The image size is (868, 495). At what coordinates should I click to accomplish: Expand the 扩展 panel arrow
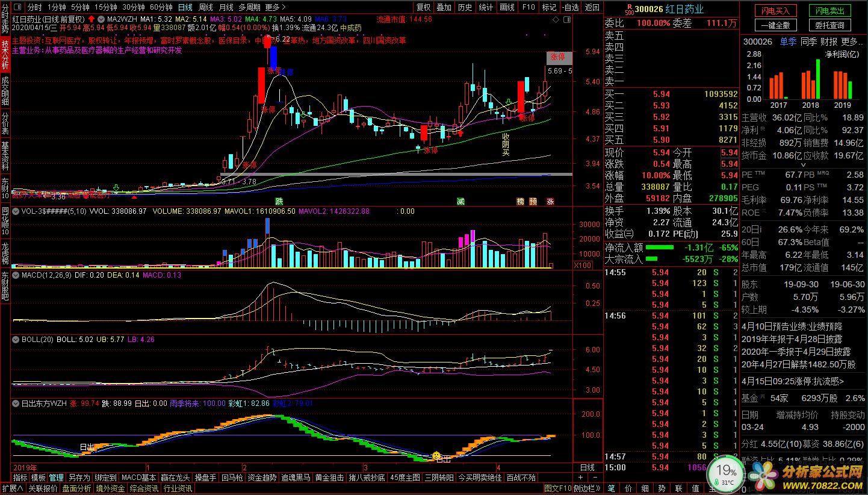(9, 488)
